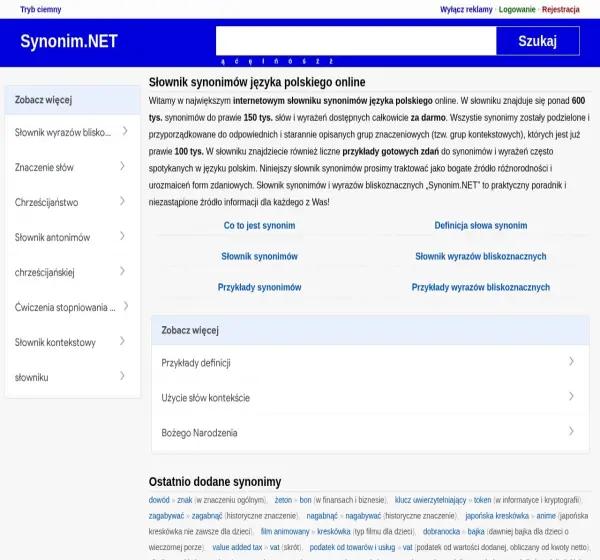This screenshot has height=560, width=600.
Task: Click the synonym link token
Action: [482, 500]
